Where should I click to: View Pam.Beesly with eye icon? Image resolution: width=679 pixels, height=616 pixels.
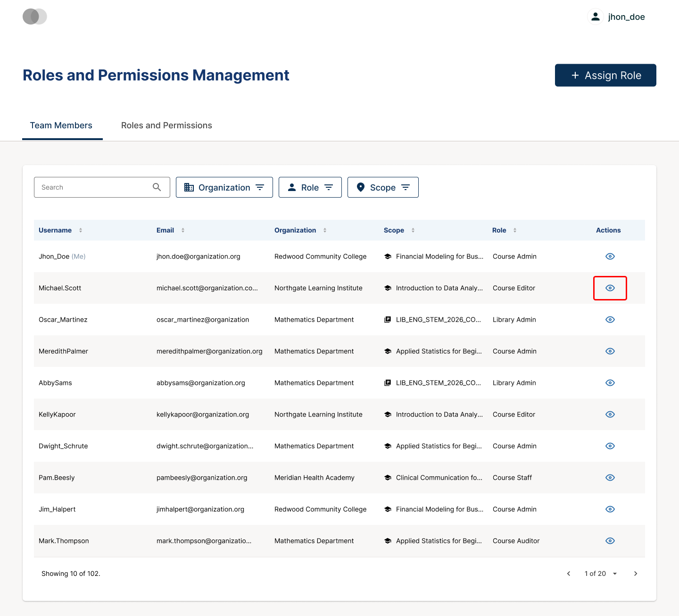pos(610,478)
